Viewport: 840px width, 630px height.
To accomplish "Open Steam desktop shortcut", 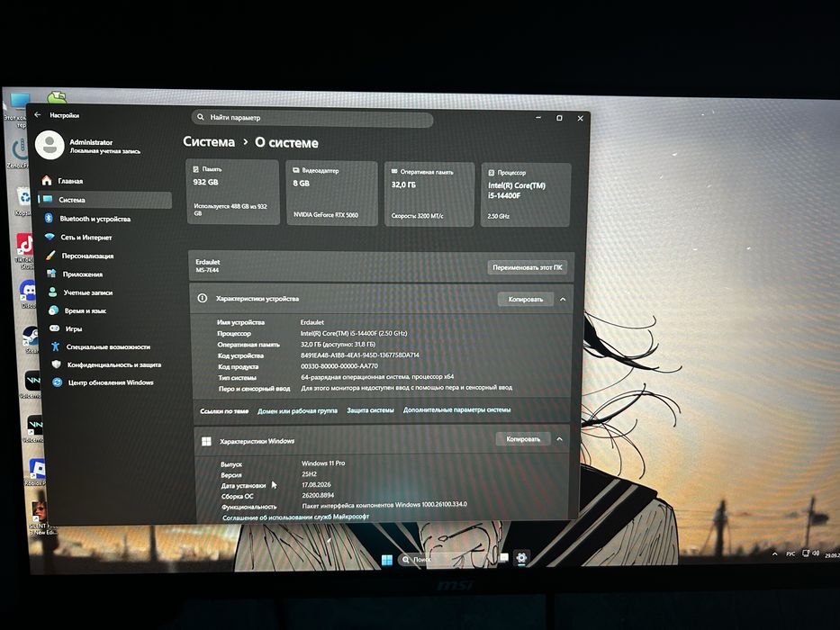I will coord(30,339).
